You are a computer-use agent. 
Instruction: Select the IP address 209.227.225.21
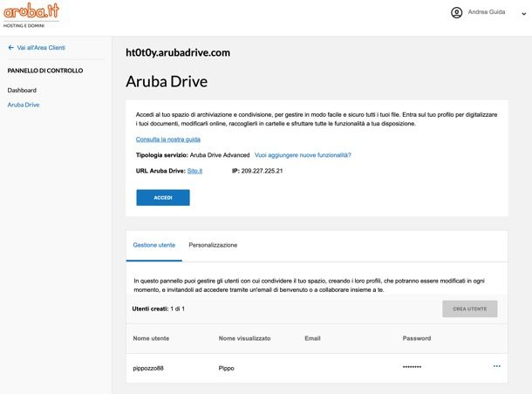(262, 171)
